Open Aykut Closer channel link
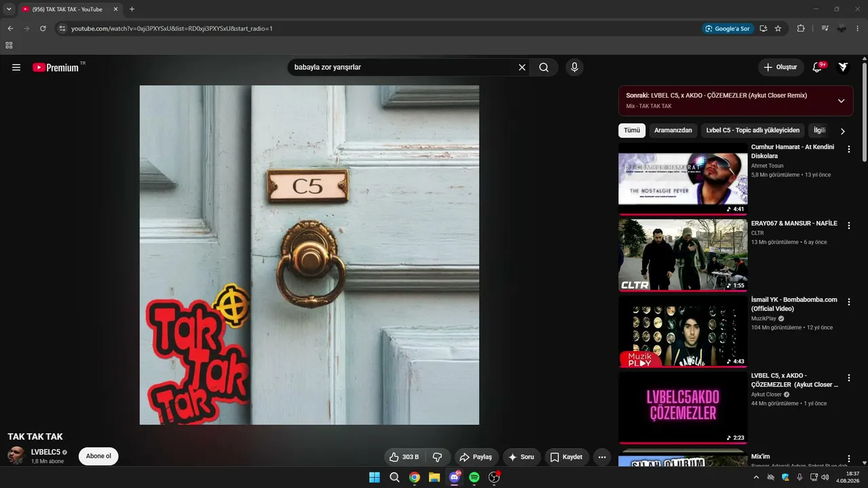The height and width of the screenshot is (488, 868). [766, 394]
